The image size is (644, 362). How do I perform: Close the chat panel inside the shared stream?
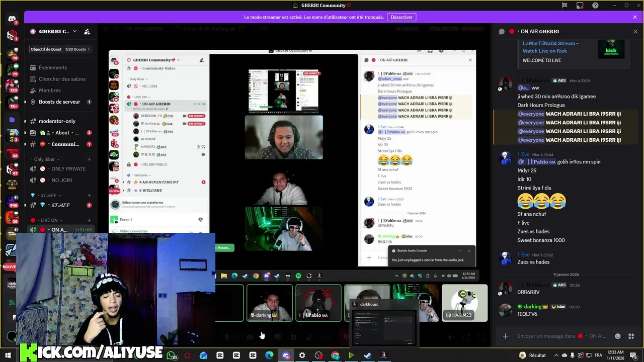(470, 60)
